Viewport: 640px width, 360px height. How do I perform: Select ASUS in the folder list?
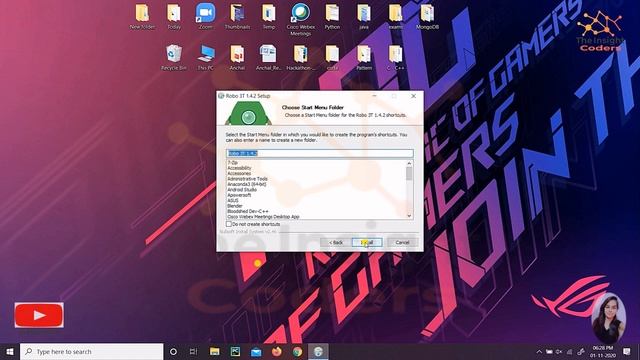233,200
